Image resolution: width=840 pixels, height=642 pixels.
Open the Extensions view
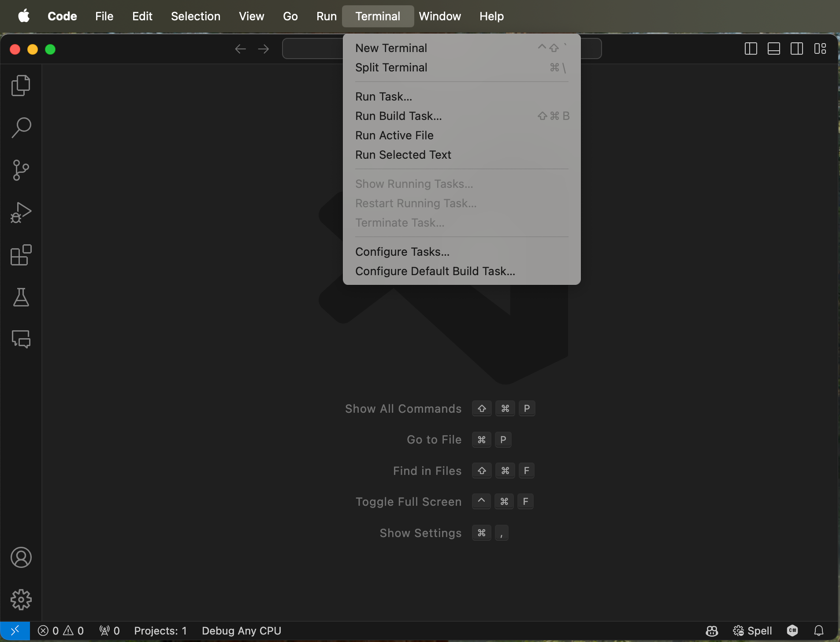coord(21,255)
